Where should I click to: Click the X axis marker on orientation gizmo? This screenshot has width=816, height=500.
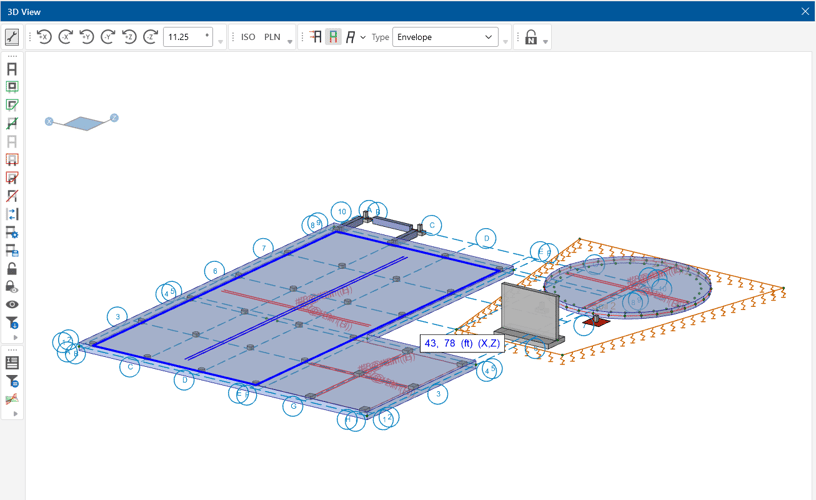(x=49, y=121)
